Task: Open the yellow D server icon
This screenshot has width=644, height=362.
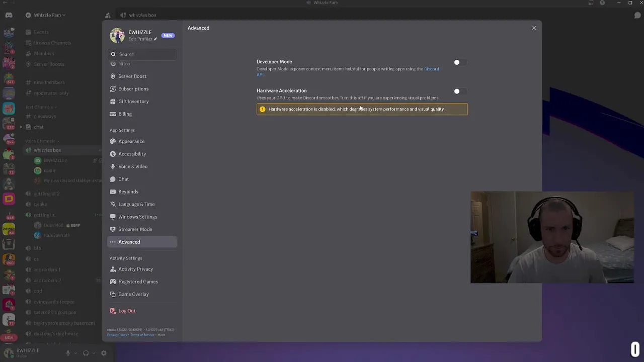Action: (x=9, y=199)
